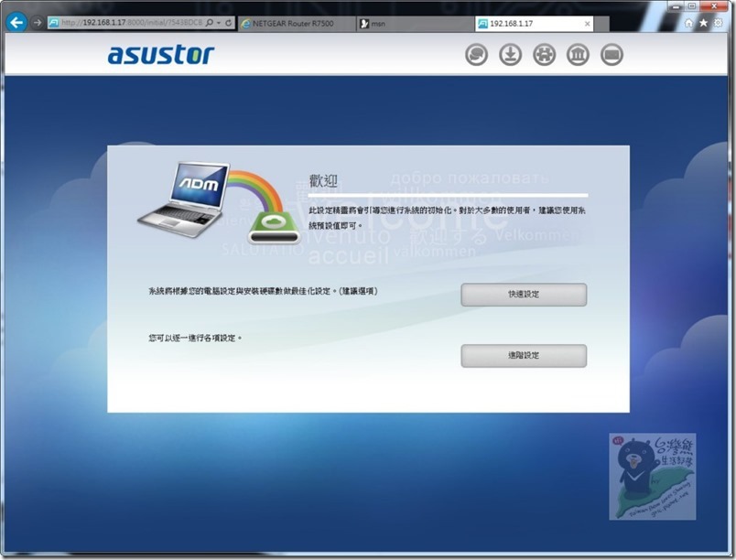
Task: Open the bank building icon in header
Action: (x=578, y=55)
